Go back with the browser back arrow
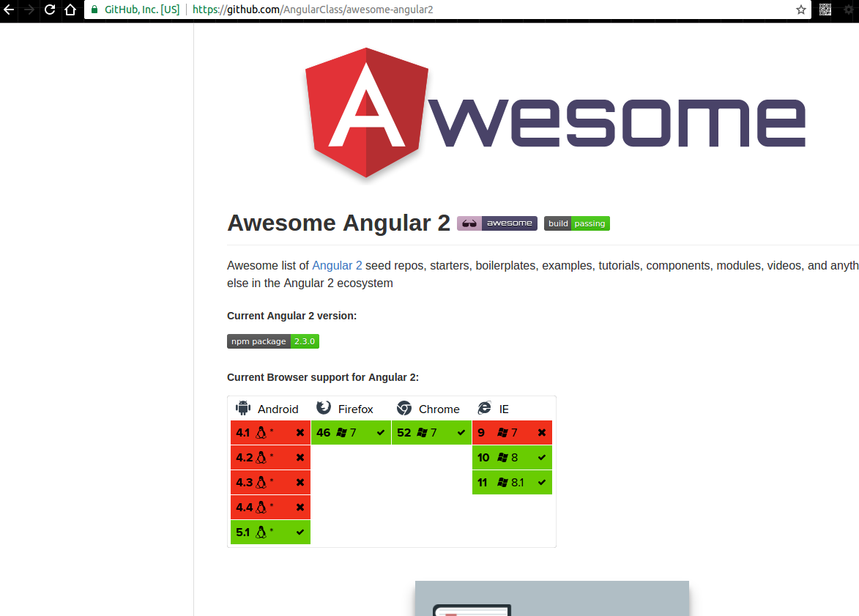Image resolution: width=859 pixels, height=616 pixels. coord(9,10)
